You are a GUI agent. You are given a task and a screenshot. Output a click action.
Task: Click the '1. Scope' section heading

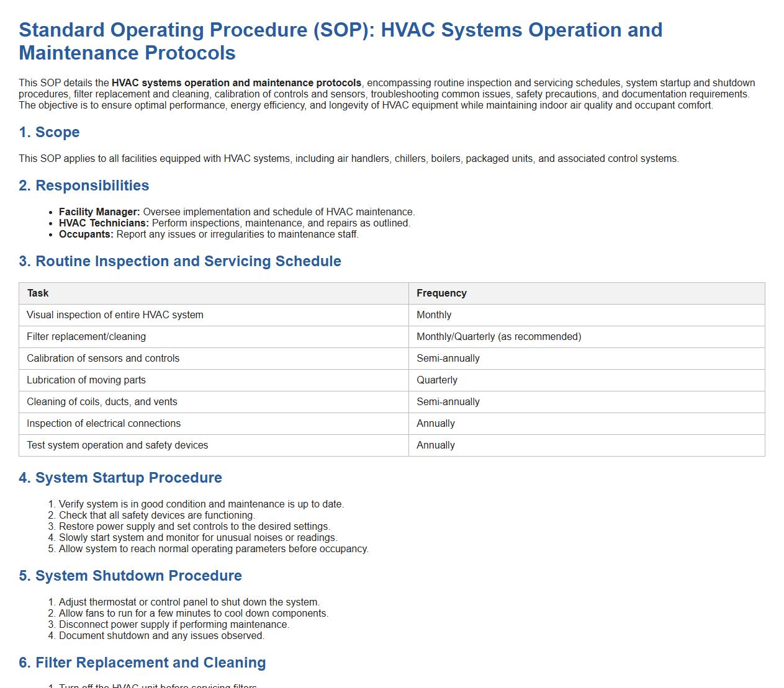(x=49, y=132)
